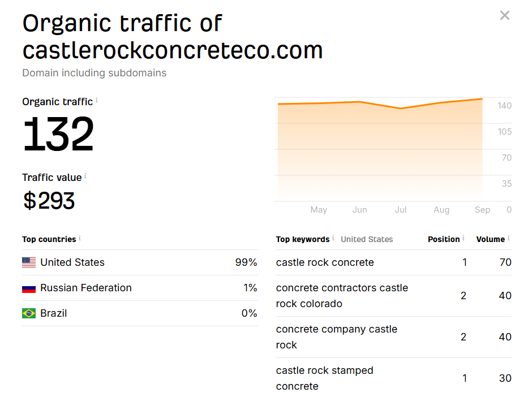Select the 'castle rock concrete' keyword
This screenshot has height=397, width=532.
point(325,262)
